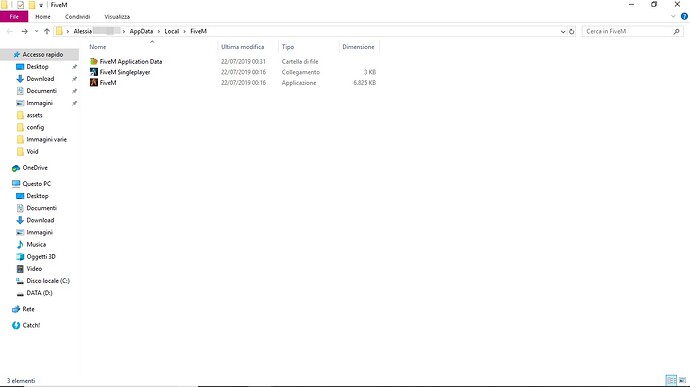Open the Musica folder
Screen dimensions: 690x387
pyautogui.click(x=36, y=244)
